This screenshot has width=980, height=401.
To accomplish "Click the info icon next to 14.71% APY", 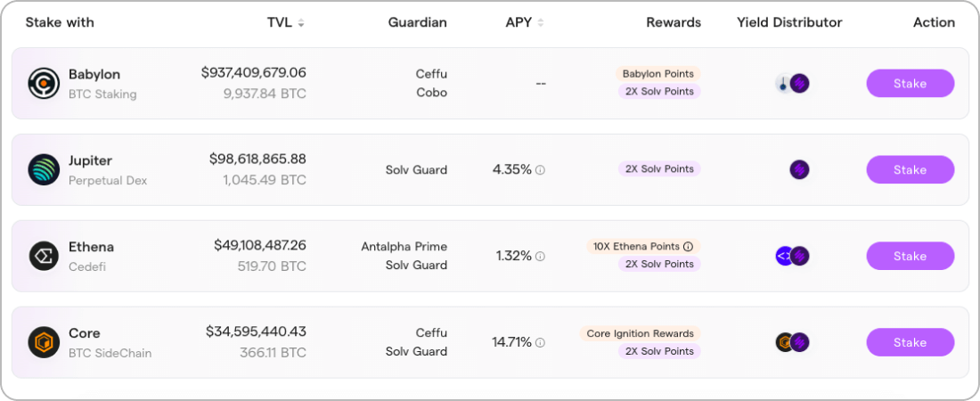I will tap(541, 342).
